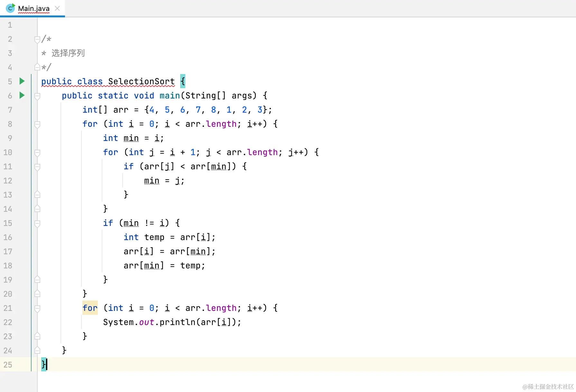Image resolution: width=576 pixels, height=392 pixels.
Task: Click the println call on line 22
Action: point(177,322)
